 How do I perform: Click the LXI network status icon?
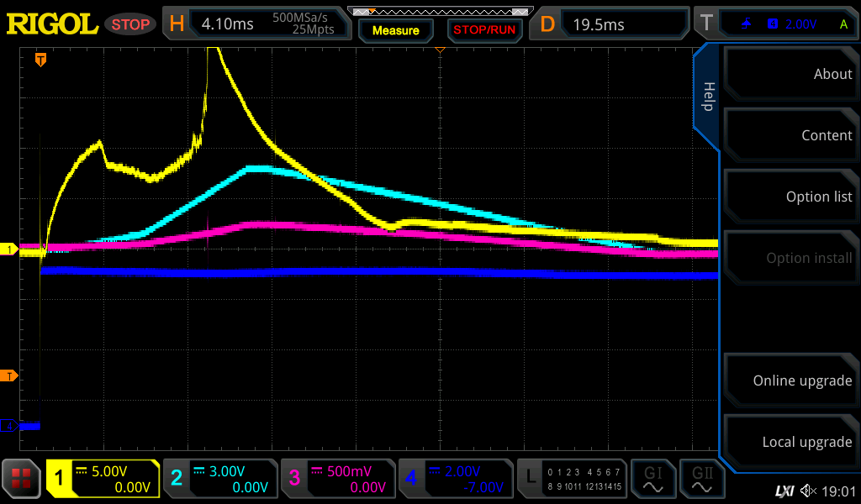tap(784, 491)
